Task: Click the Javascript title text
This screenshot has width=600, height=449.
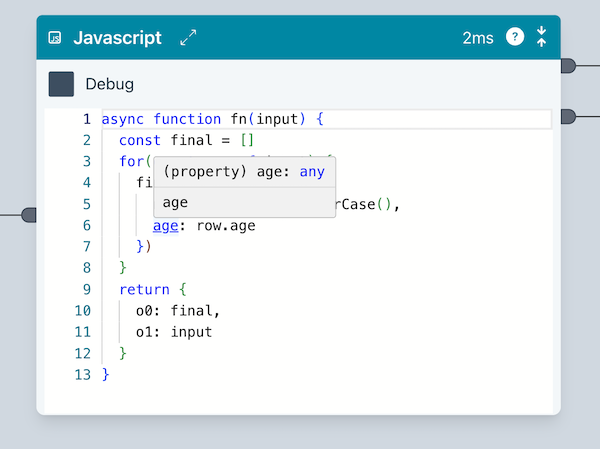Action: [117, 38]
